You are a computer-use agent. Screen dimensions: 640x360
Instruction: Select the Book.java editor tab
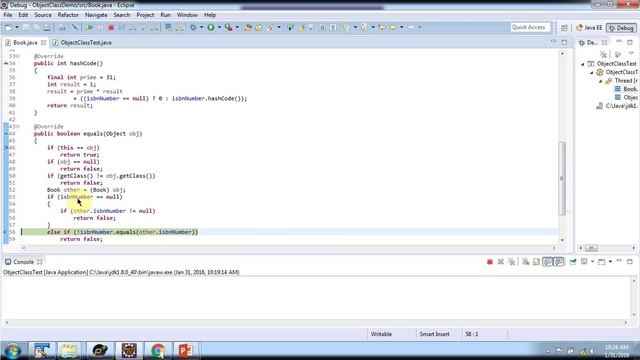coord(25,42)
